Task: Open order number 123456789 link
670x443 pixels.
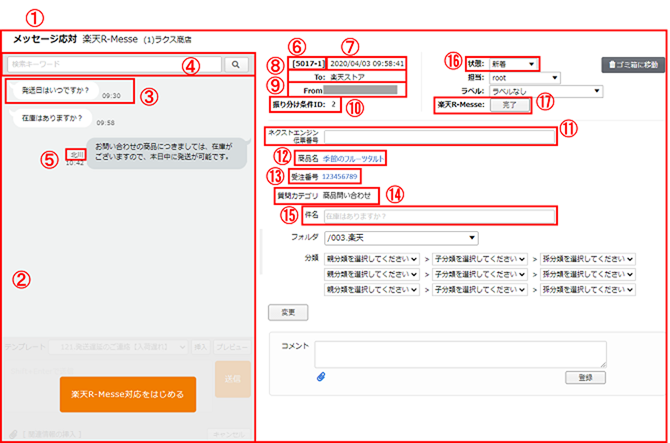Action: [339, 177]
